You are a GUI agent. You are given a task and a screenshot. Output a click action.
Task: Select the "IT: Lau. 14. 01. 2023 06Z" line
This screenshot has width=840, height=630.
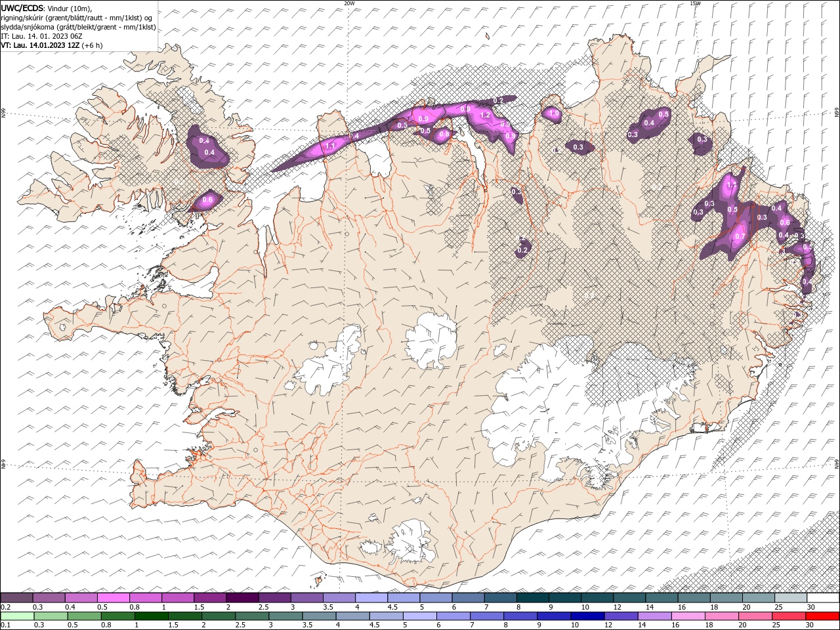[x=41, y=36]
